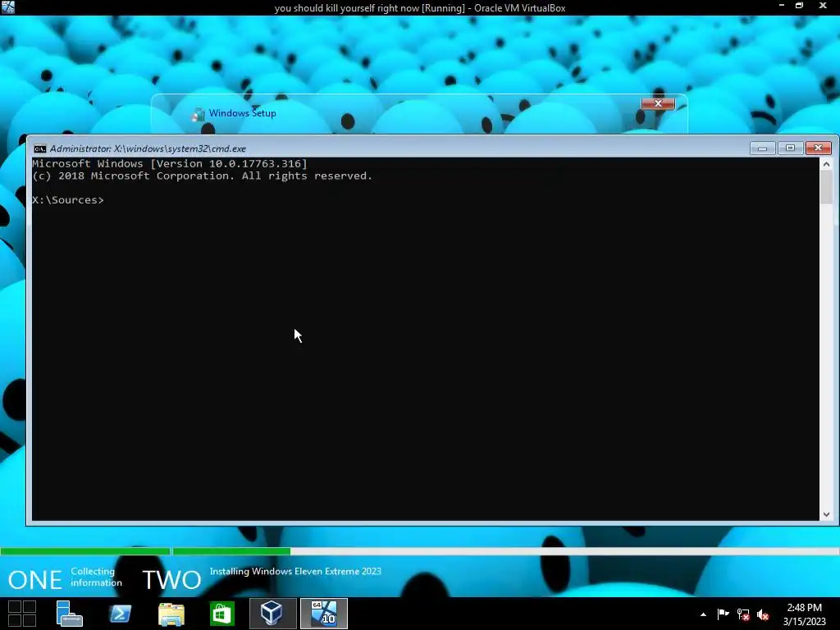
Task: Close the Windows Setup dialog
Action: [x=658, y=103]
